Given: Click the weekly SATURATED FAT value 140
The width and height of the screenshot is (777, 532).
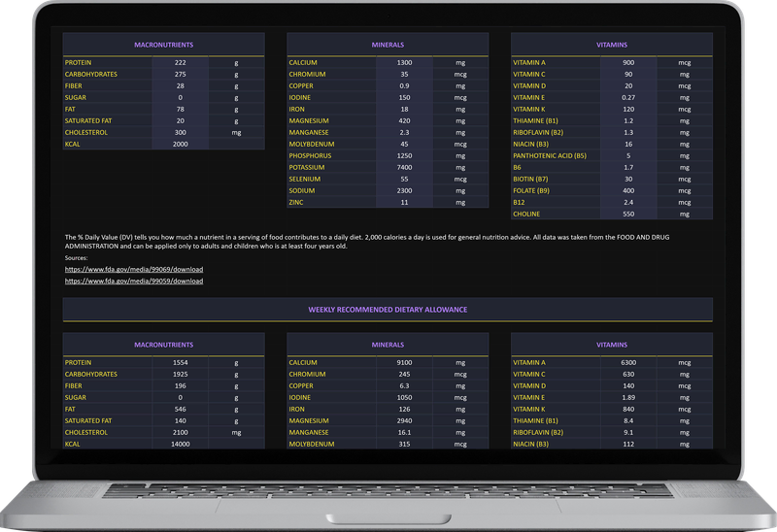Looking at the screenshot, I should [181, 420].
